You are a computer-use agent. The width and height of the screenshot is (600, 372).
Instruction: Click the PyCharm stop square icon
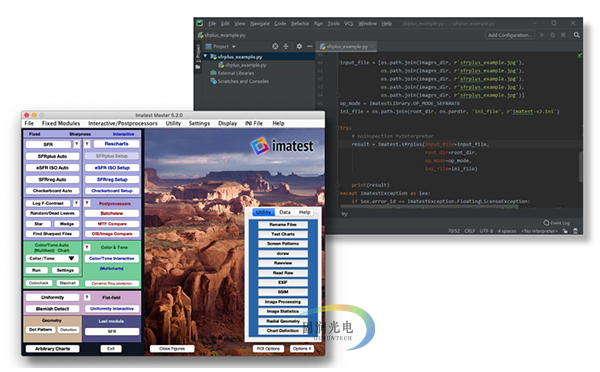click(563, 35)
